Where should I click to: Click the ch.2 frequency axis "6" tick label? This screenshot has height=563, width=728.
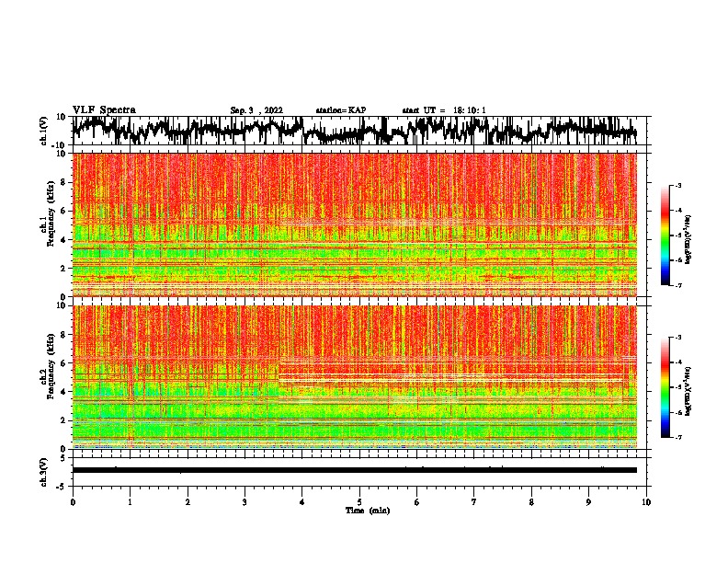pos(64,363)
